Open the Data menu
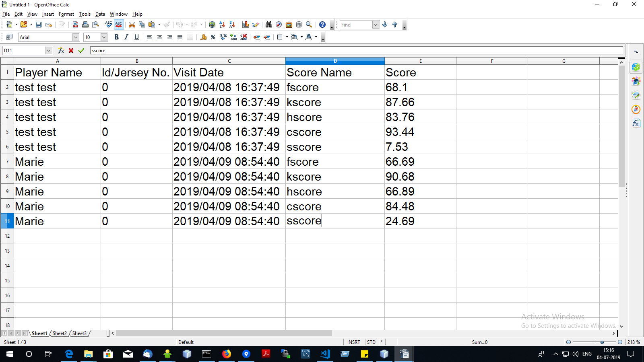The width and height of the screenshot is (644, 362). coord(100,14)
